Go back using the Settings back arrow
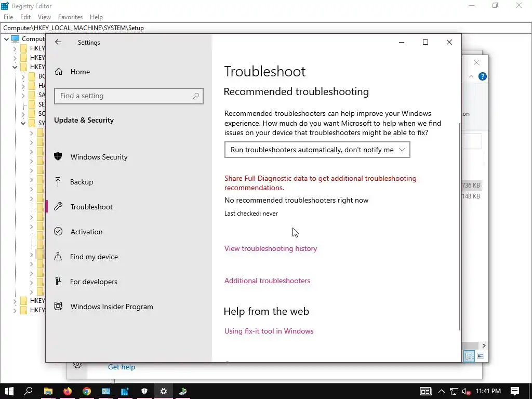Screen dimensions: 532x399 58,42
